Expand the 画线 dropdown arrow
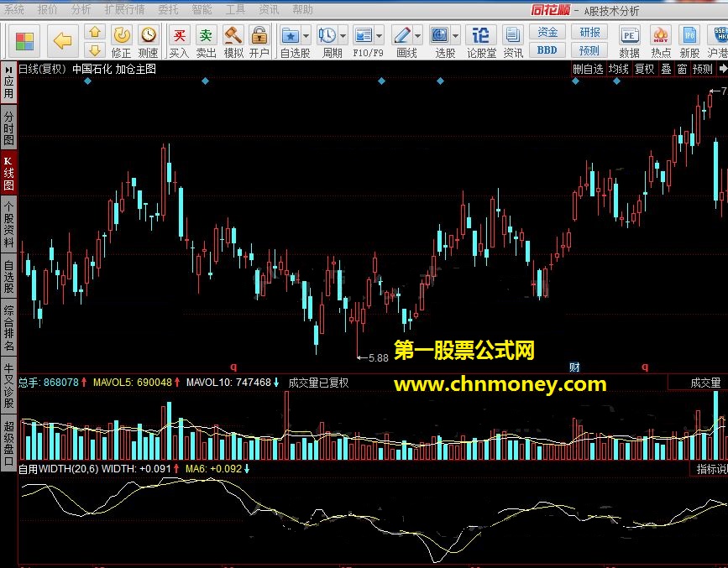The width and height of the screenshot is (728, 568). click(x=418, y=35)
